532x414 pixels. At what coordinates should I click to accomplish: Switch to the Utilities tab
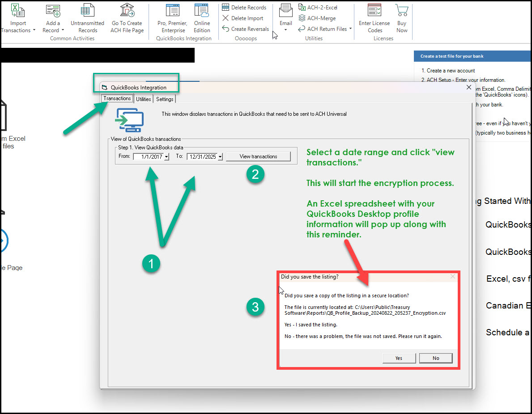coord(144,99)
